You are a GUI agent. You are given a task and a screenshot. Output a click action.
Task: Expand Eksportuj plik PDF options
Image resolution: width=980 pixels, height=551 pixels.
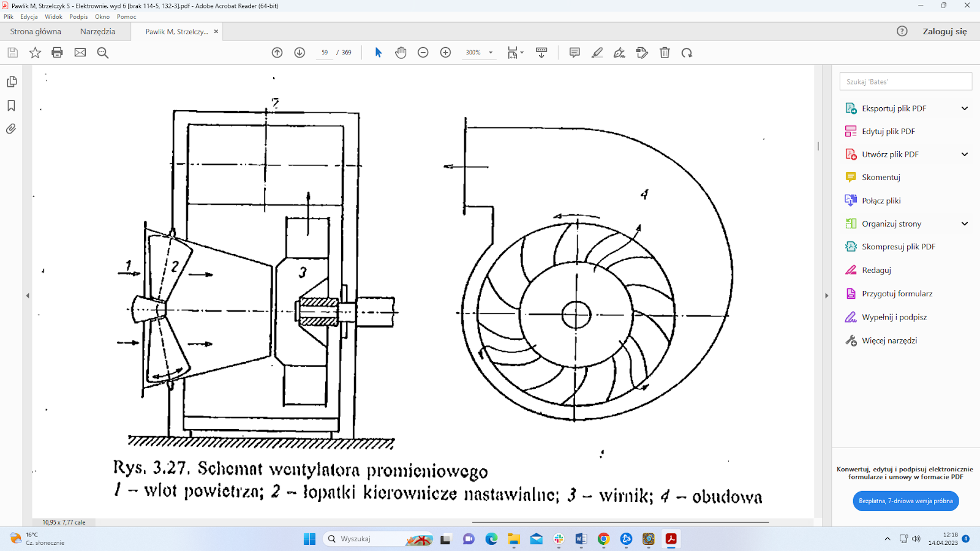click(x=964, y=108)
